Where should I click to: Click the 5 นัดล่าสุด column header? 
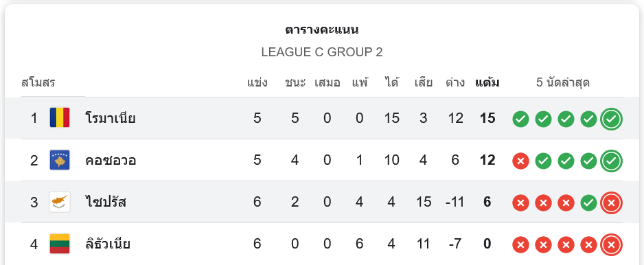[x=563, y=83]
